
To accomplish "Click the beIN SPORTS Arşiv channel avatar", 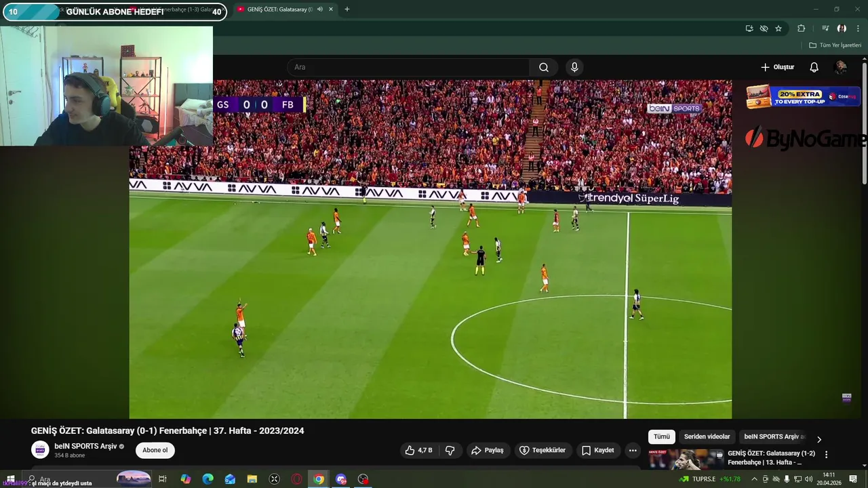I will coord(41,450).
